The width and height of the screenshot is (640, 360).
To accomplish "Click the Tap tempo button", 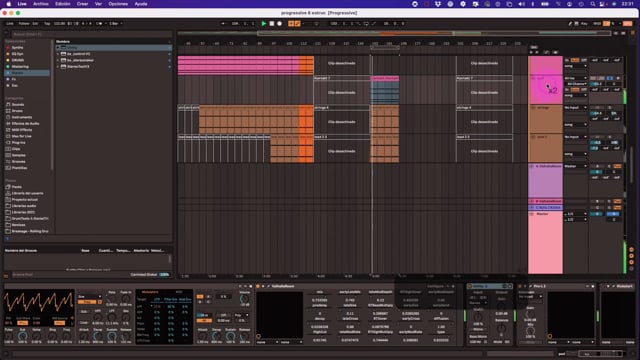I will (x=47, y=24).
